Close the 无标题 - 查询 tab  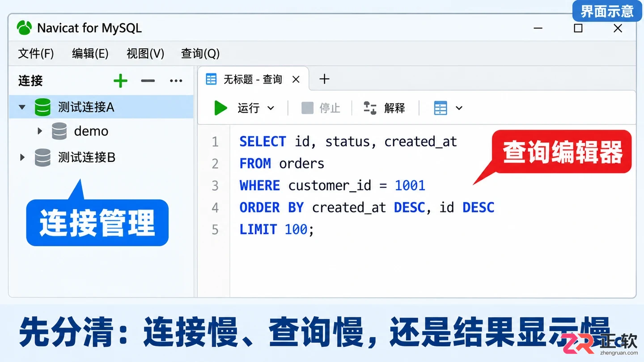(x=296, y=80)
